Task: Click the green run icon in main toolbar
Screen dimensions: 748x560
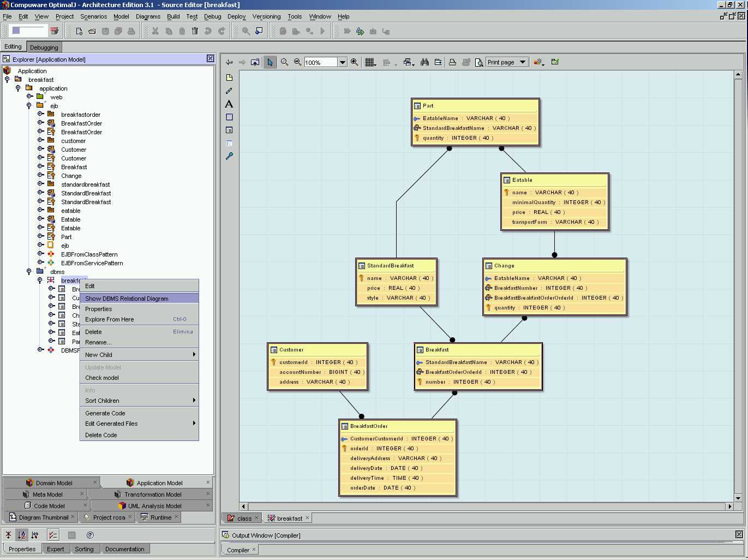Action: coord(360,31)
